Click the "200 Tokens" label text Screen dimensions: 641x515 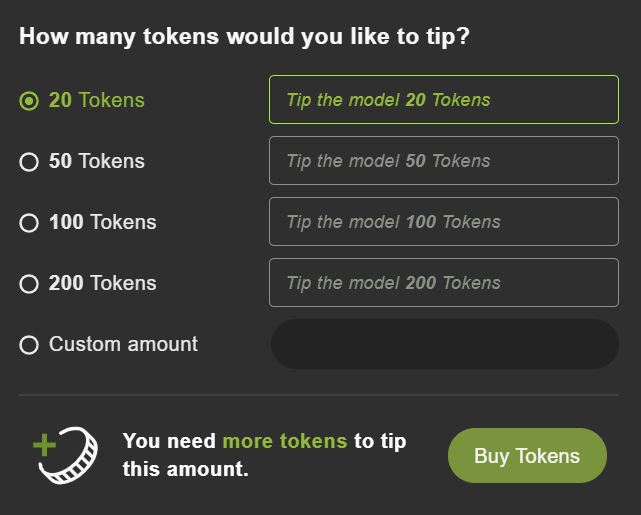[x=103, y=283]
